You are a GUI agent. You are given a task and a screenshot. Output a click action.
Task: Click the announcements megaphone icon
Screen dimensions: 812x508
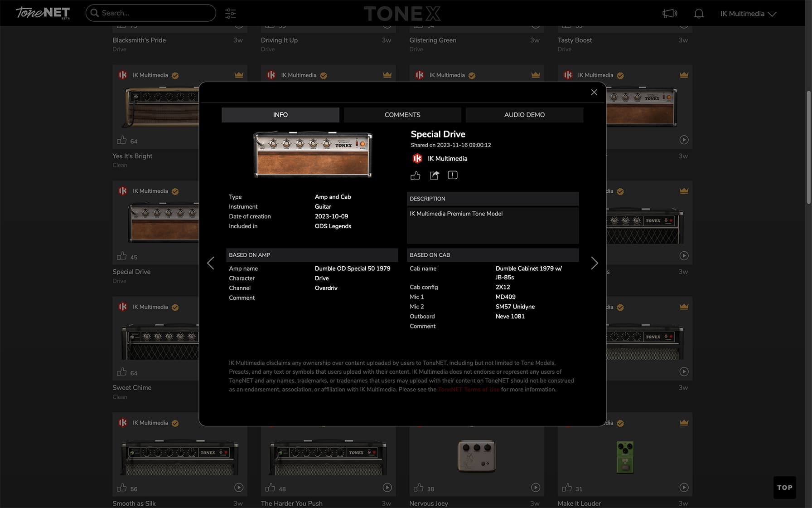click(x=669, y=14)
